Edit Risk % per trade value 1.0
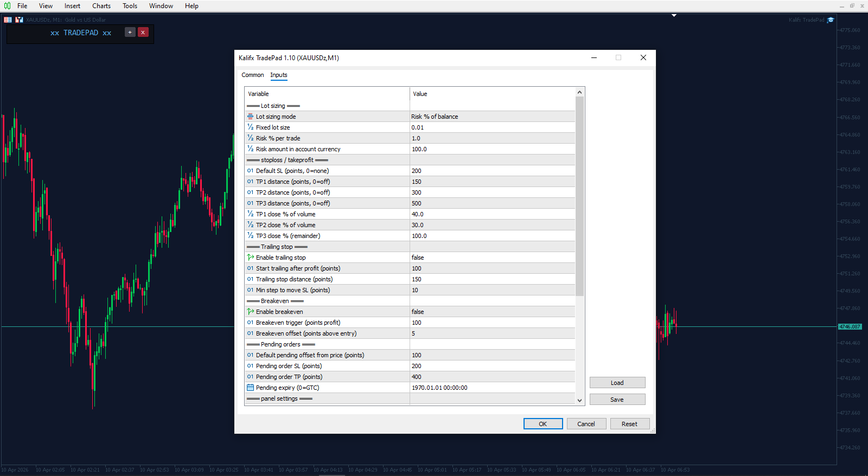Screen dimensions: 868x476 pos(492,138)
